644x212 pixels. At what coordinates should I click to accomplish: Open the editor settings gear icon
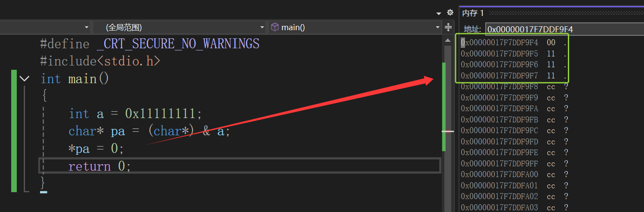click(x=450, y=12)
